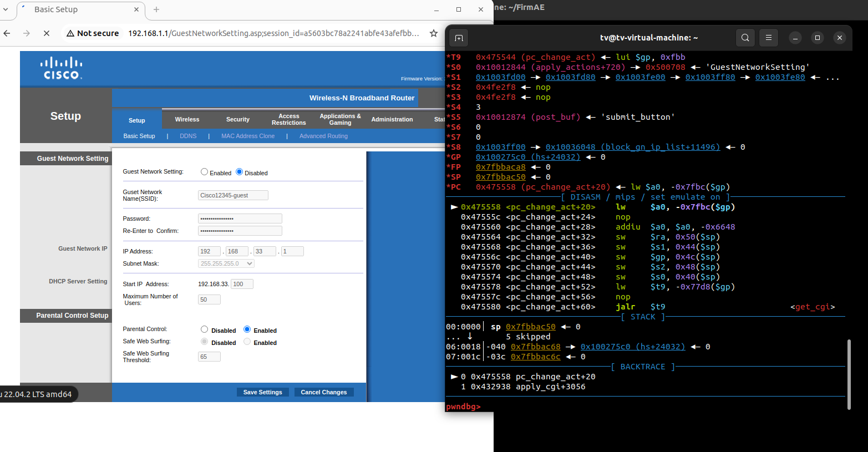
Task: Open MAC Address Clone submenu
Action: pos(248,136)
